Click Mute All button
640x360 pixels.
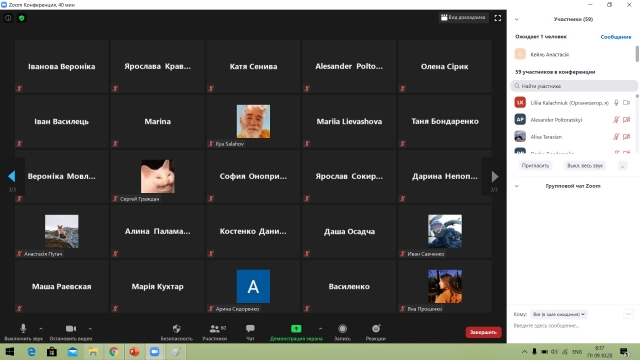point(584,166)
